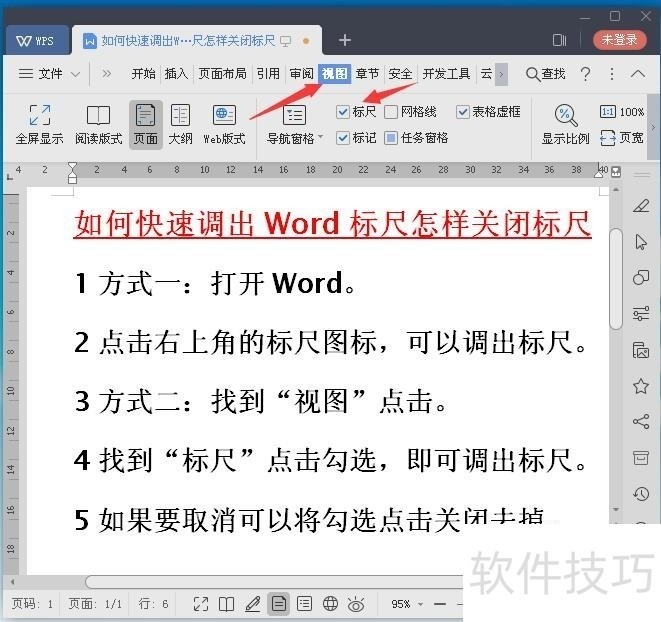
Task: Open the 页面布局 ribbon tab
Action: coord(222,74)
